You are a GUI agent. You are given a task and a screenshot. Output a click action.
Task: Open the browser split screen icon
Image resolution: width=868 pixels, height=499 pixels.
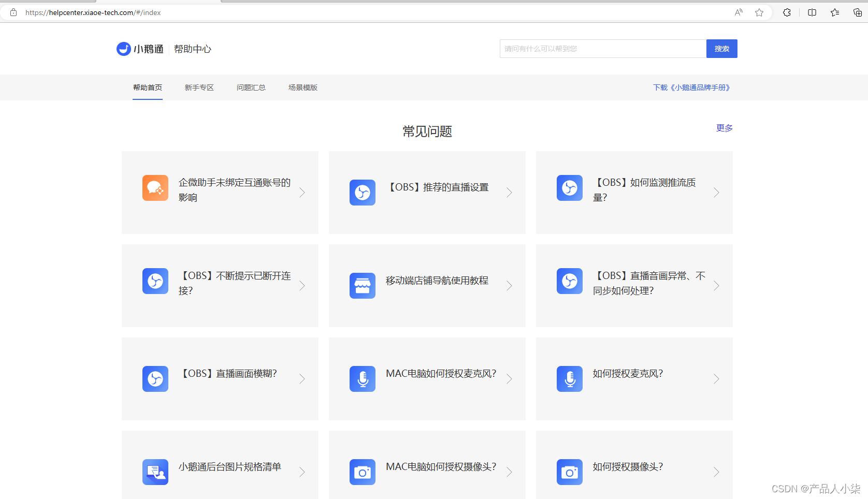(812, 12)
